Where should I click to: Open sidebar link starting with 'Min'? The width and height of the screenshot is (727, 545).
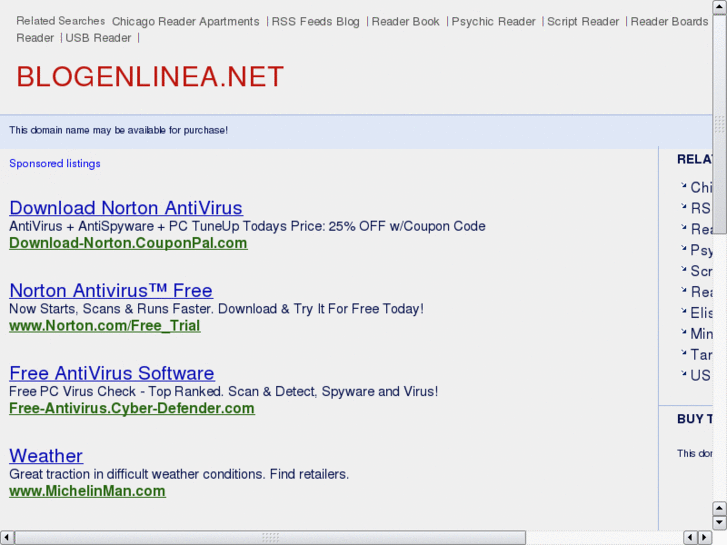click(x=701, y=333)
